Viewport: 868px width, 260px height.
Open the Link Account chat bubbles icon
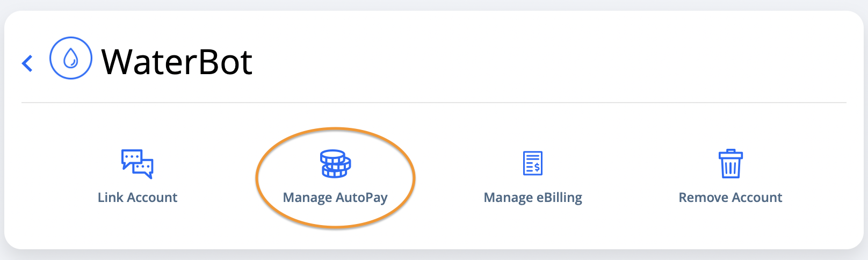click(138, 164)
